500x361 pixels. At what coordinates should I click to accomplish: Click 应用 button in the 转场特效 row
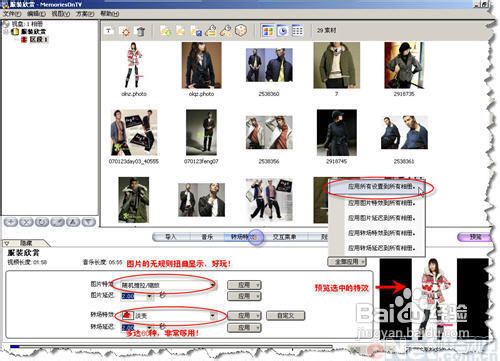pos(244,315)
